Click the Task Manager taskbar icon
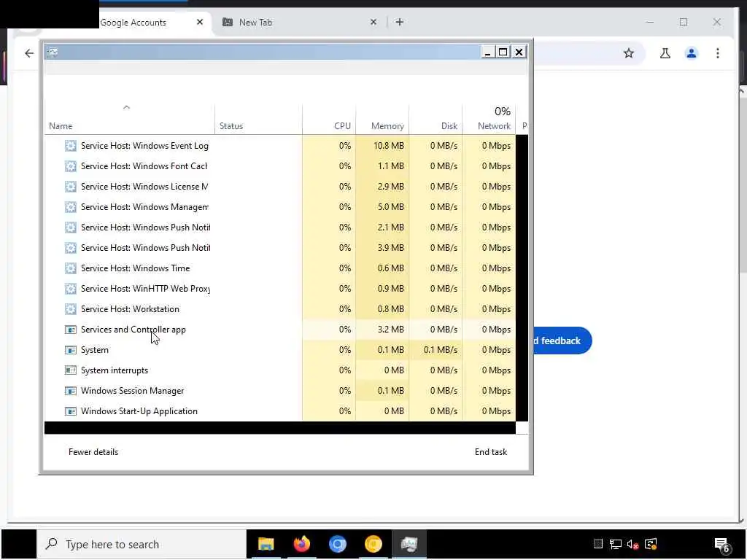 click(409, 544)
